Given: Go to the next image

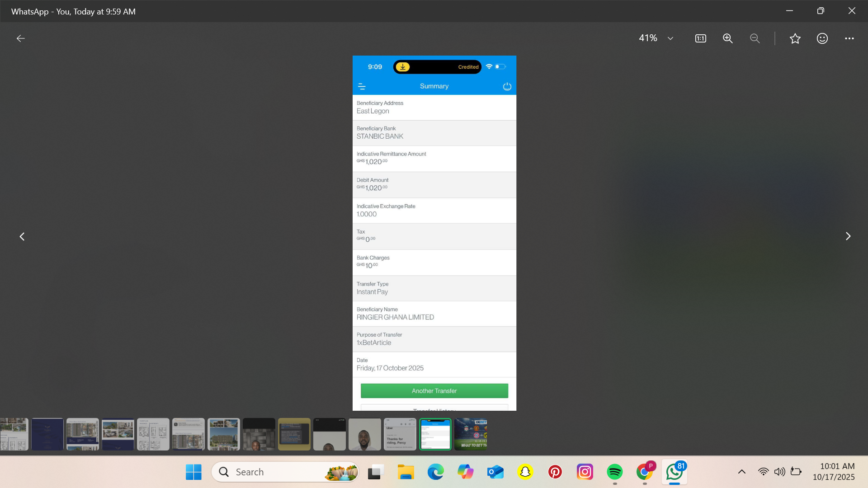Looking at the screenshot, I should click(x=848, y=236).
